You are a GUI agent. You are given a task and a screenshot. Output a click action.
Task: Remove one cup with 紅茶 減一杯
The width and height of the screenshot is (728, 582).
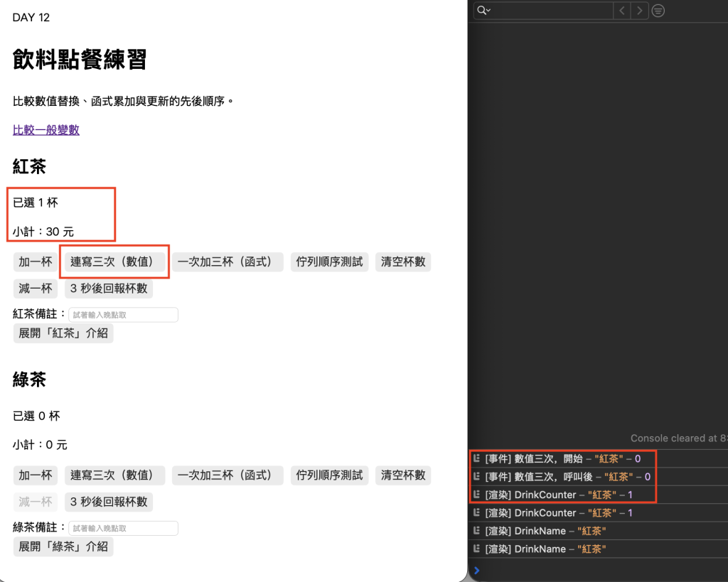36,289
